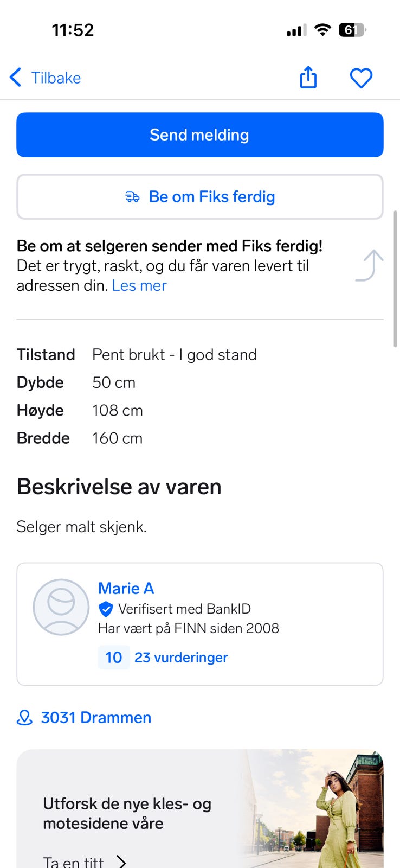The width and height of the screenshot is (400, 868).
Task: Click the BankID verified shield icon
Action: coord(106,609)
